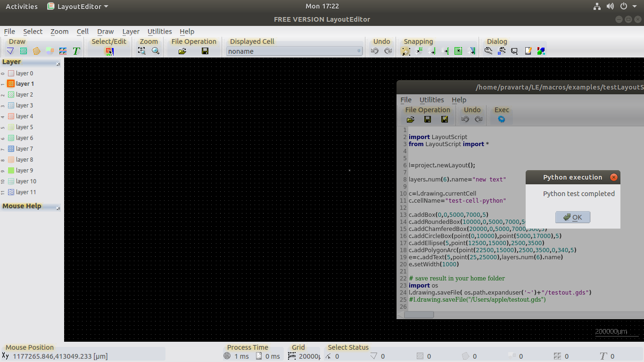Select the cell reference draw tool
644x362 pixels.
(x=63, y=51)
